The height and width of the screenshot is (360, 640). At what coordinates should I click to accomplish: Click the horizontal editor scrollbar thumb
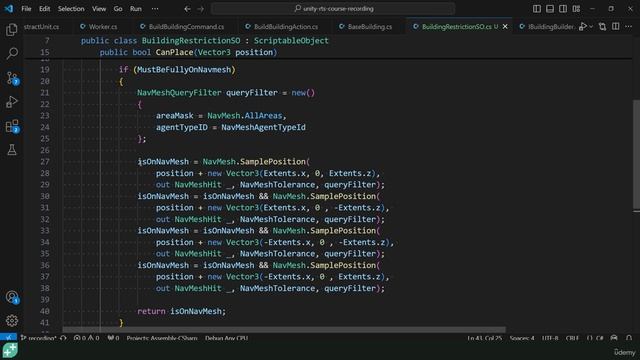(284, 329)
